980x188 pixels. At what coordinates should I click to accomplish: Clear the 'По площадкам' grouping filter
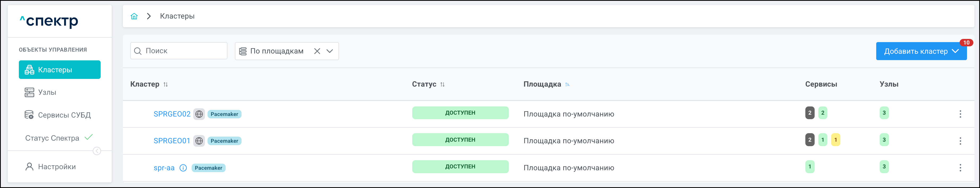click(x=317, y=51)
